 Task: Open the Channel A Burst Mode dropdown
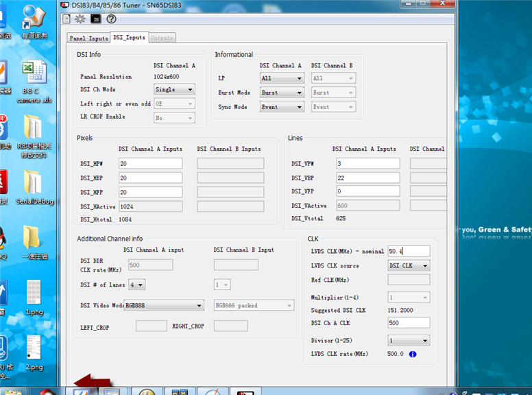click(x=282, y=93)
